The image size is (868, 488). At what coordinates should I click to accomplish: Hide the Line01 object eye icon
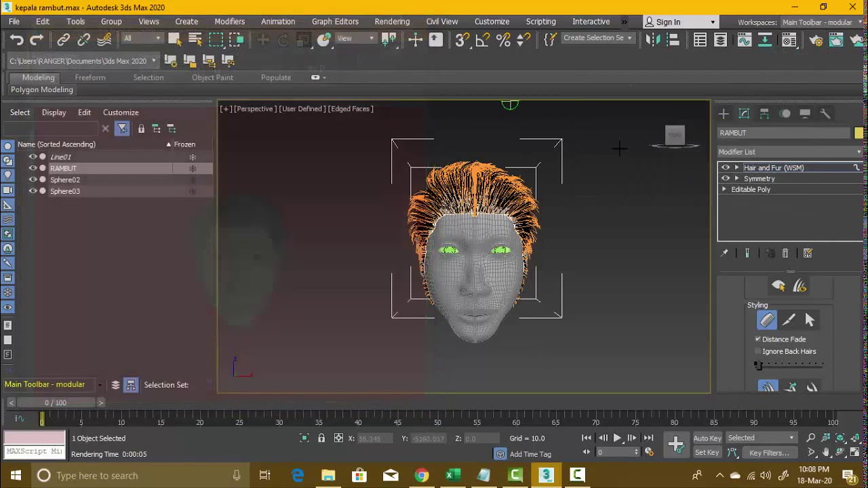[x=33, y=157]
